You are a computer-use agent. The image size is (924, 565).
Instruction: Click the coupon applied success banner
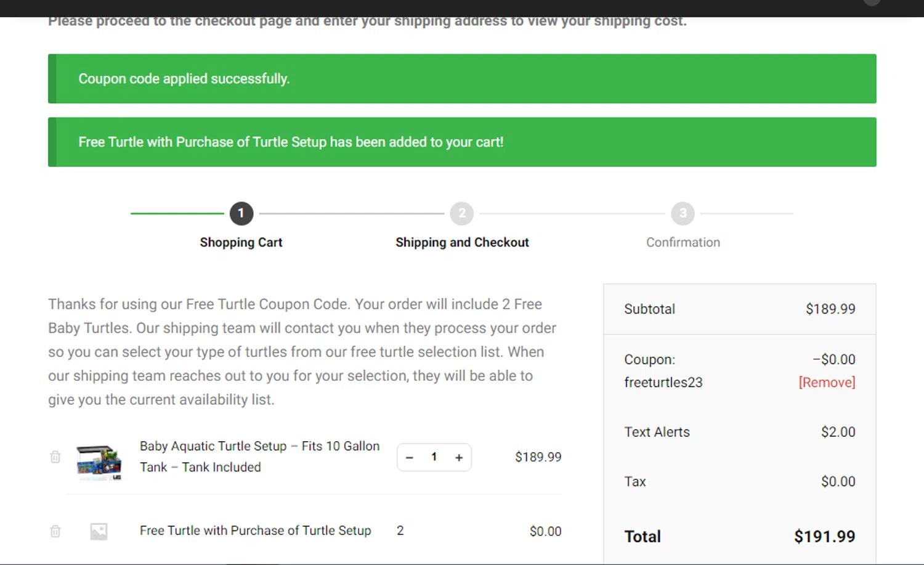tap(462, 79)
